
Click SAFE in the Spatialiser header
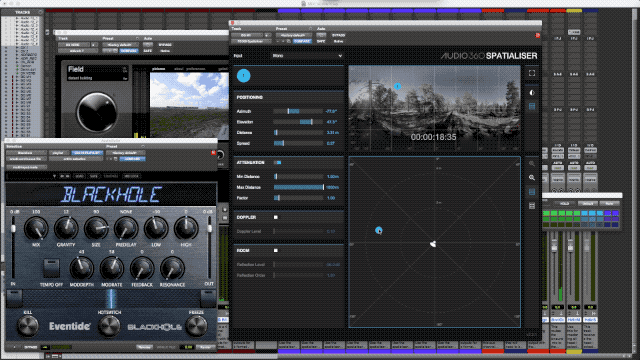pos(321,41)
